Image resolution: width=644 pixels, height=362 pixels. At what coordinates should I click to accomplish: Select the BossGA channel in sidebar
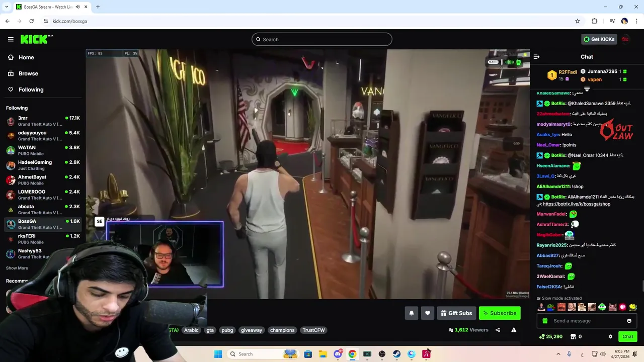tap(43, 224)
